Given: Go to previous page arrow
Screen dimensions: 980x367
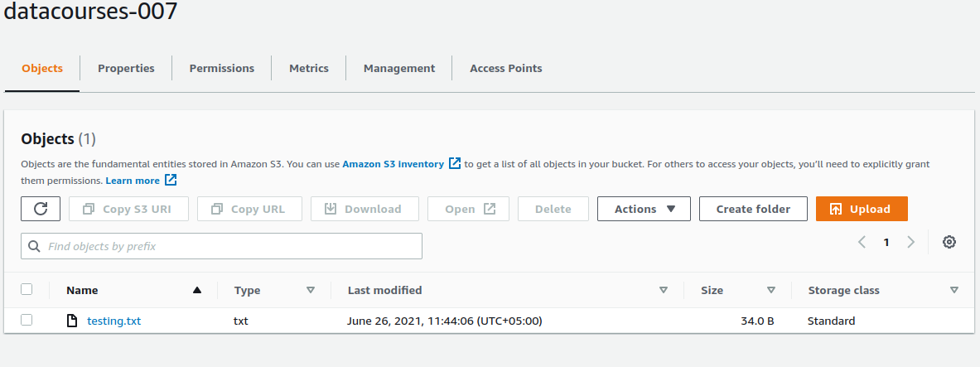Looking at the screenshot, I should pos(862,242).
